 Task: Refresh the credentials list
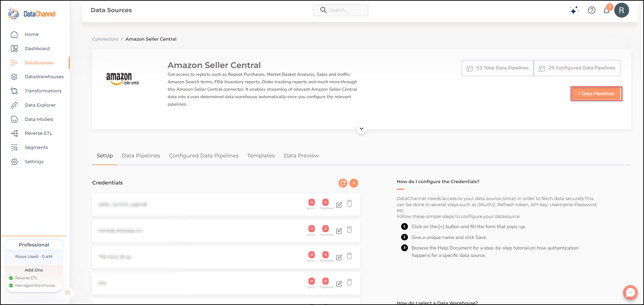coord(343,183)
